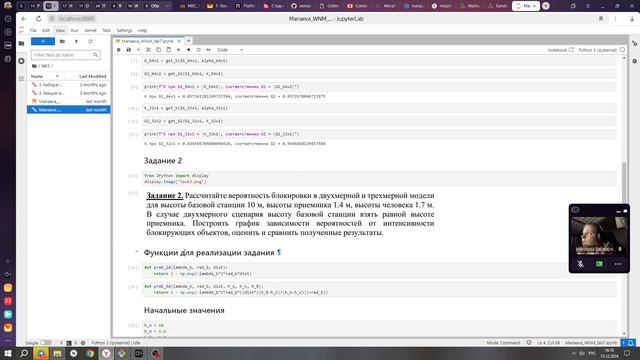Open the cell type dropdown showing Code
640x360 pixels.
230,50
